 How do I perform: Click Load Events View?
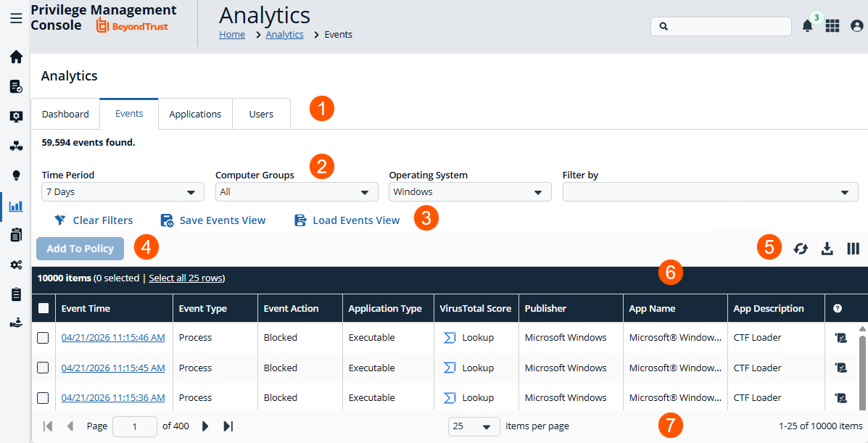pos(347,220)
